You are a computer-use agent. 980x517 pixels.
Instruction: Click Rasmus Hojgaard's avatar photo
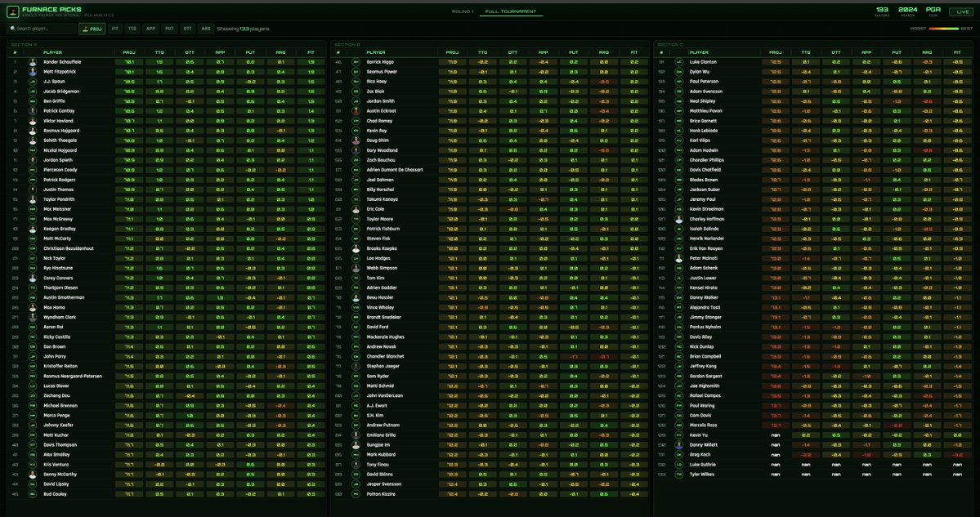click(x=33, y=131)
